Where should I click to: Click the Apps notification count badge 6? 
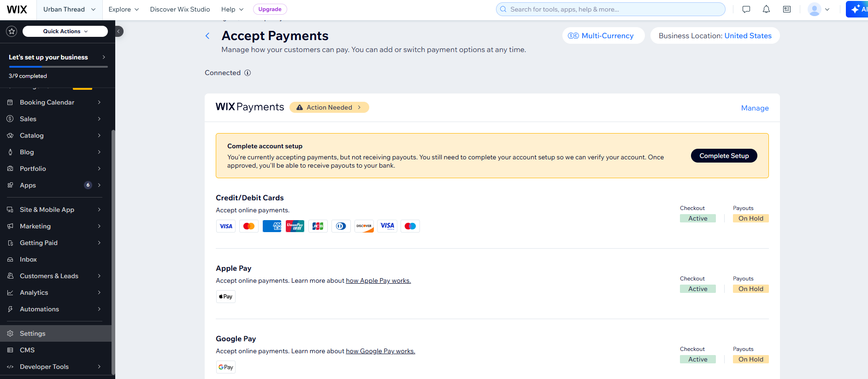pyautogui.click(x=88, y=185)
